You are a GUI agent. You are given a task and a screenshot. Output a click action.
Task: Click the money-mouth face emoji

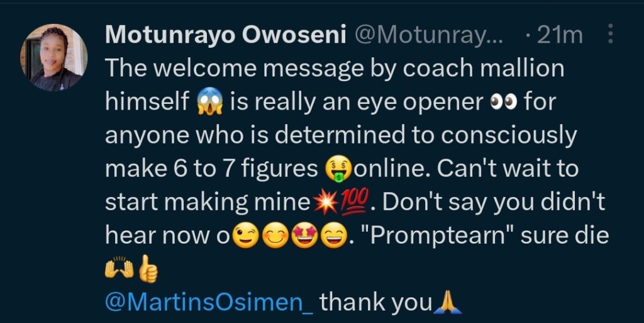pos(338,169)
